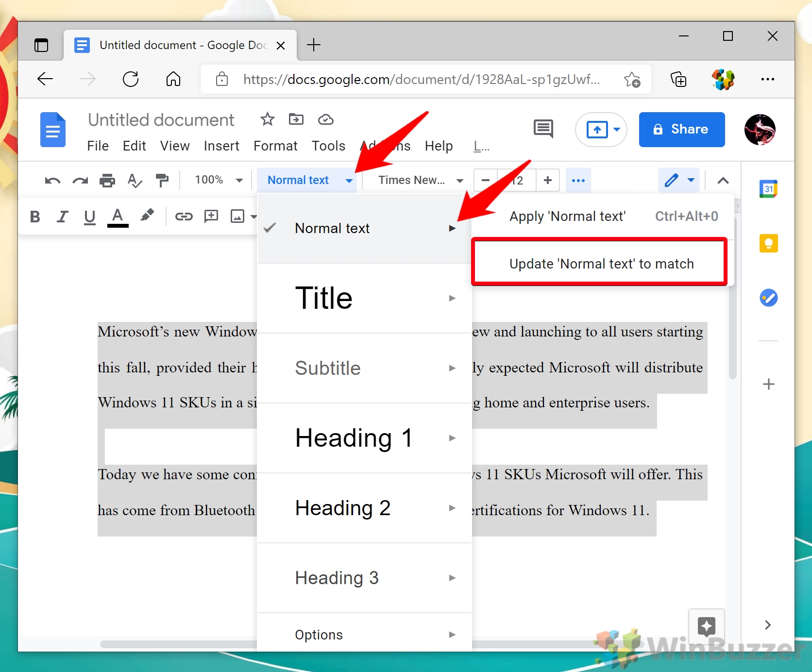Viewport: 812px width, 672px height.
Task: Click the blue Share button
Action: (x=682, y=130)
